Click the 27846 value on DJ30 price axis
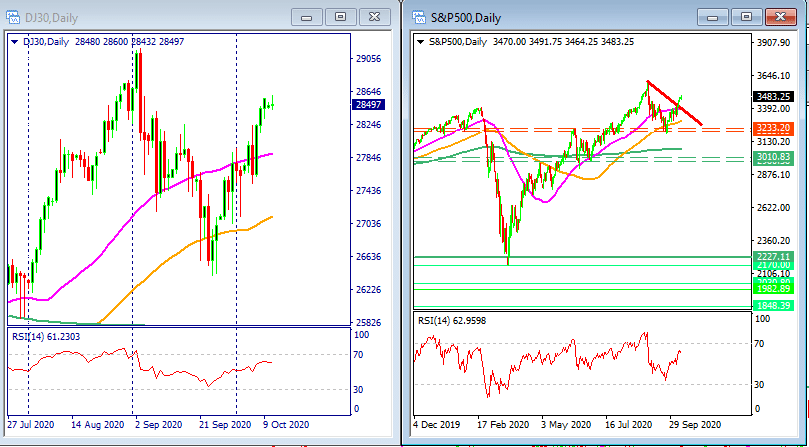This screenshot has height=447, width=809. (368, 158)
